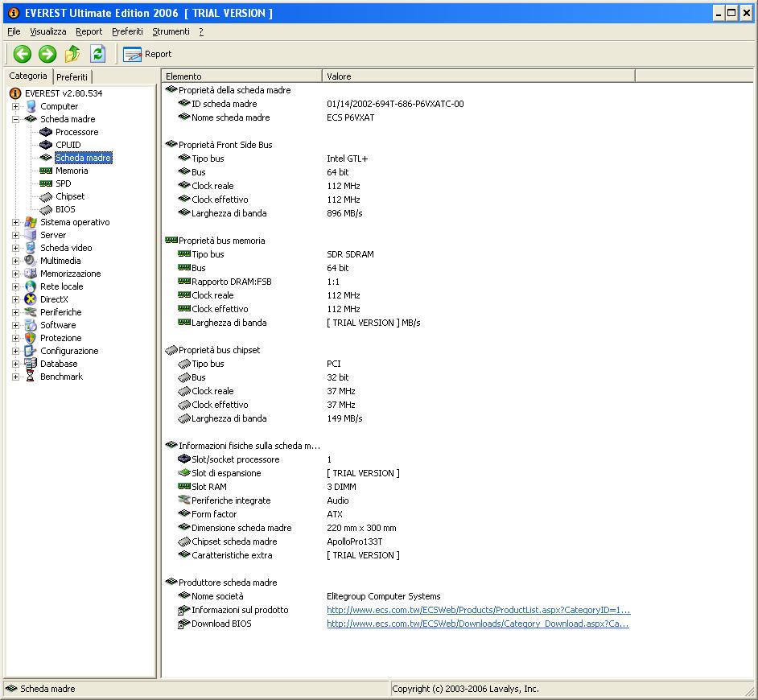Screen dimensions: 758x700
Task: Expand the Server tree node
Action: (15, 235)
